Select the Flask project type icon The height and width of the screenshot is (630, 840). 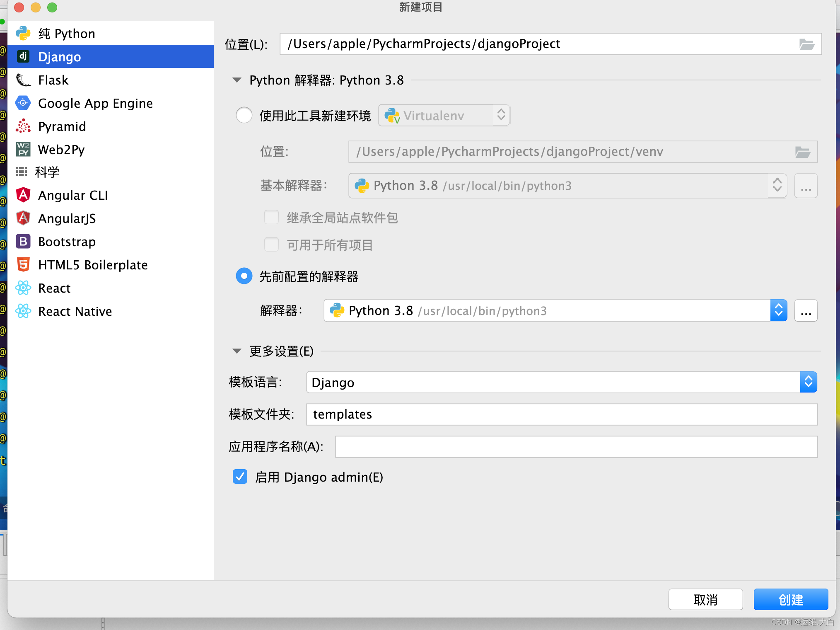click(23, 80)
